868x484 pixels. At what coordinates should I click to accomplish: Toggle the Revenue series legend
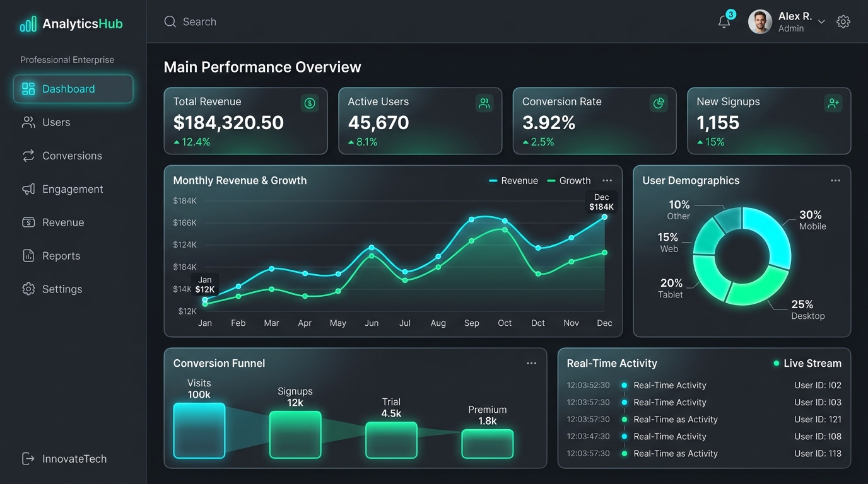tap(513, 181)
